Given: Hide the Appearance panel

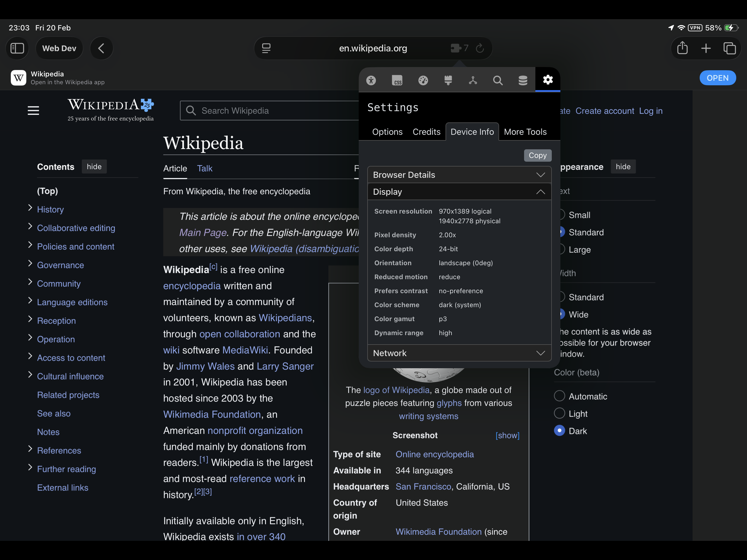Looking at the screenshot, I should click(623, 167).
